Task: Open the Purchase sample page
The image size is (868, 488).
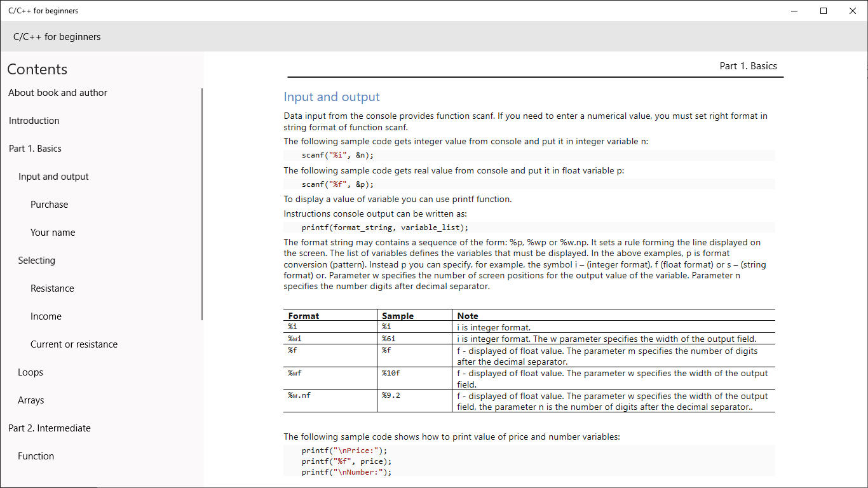Action: (x=49, y=204)
